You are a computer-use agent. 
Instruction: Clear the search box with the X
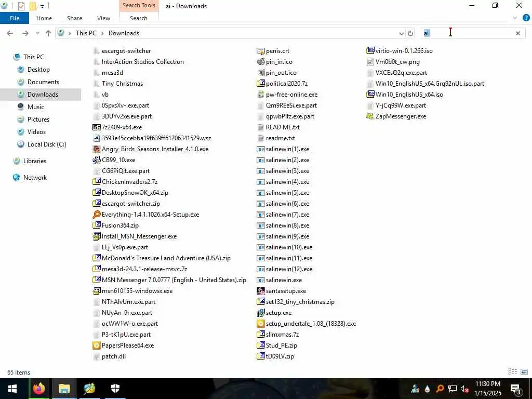518,33
